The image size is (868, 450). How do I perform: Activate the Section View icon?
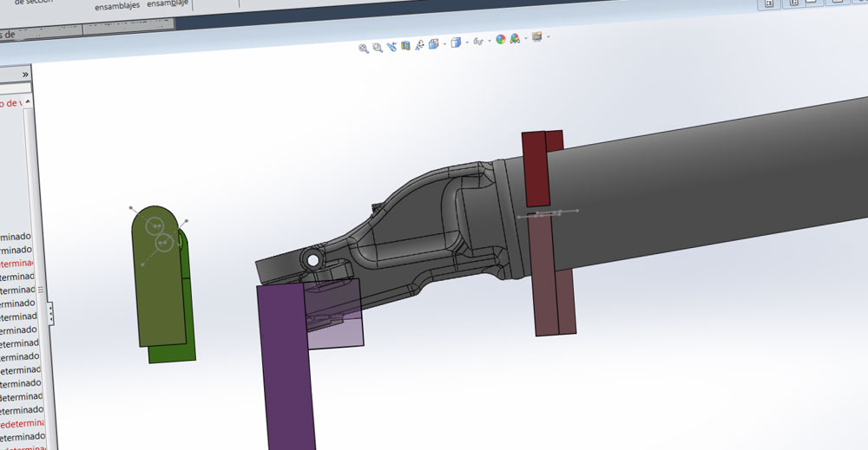[405, 45]
